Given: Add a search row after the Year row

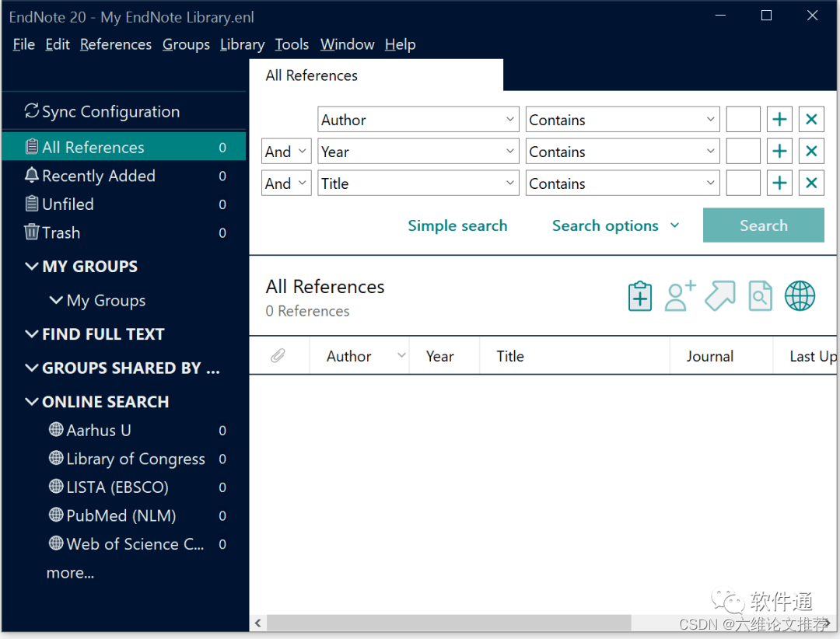Looking at the screenshot, I should pos(779,151).
